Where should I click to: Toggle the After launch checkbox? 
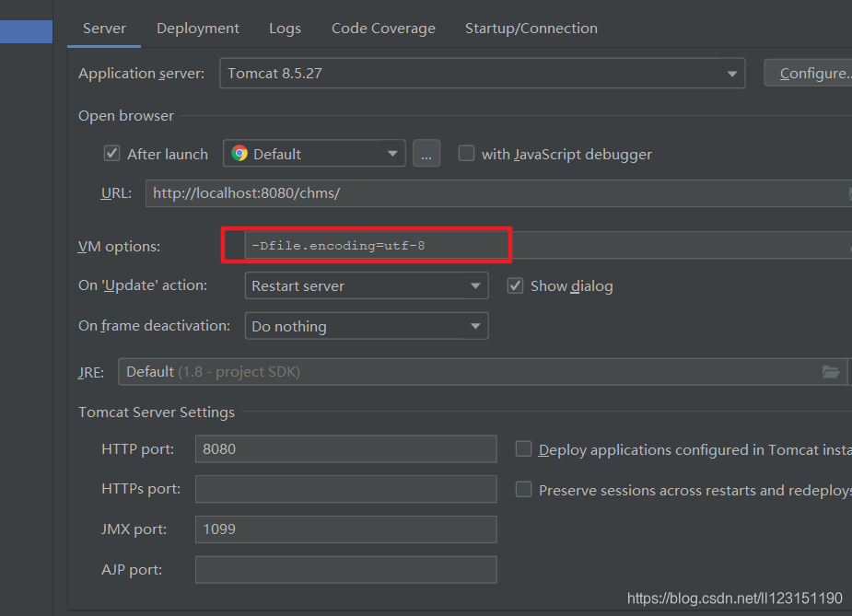pos(112,153)
